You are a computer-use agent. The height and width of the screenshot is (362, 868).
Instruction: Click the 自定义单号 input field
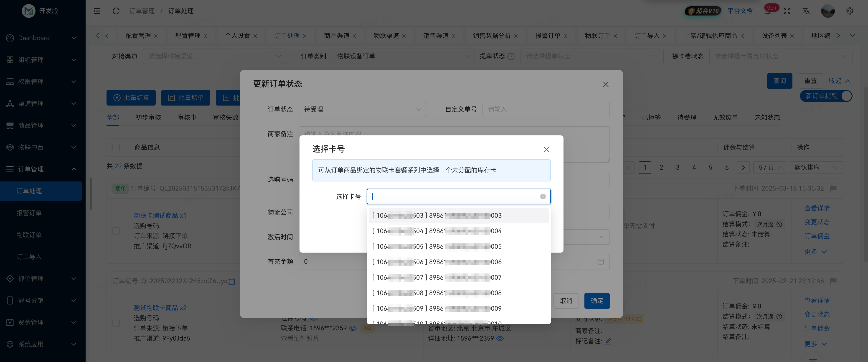click(546, 109)
